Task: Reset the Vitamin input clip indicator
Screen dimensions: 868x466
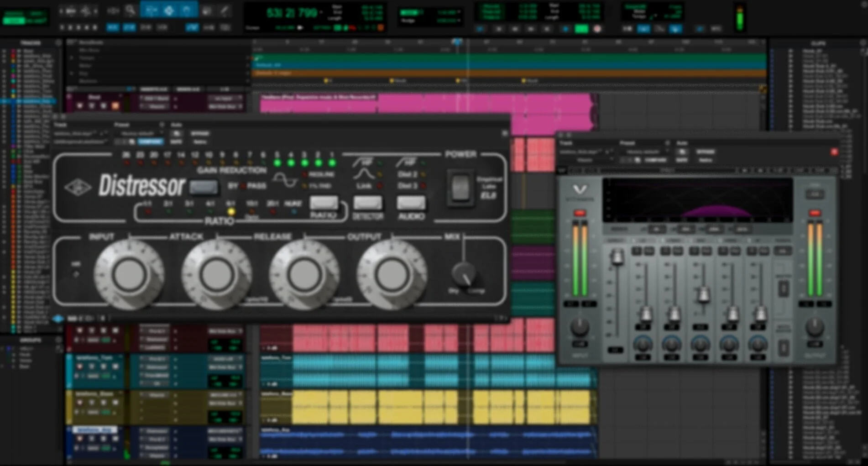Action: (580, 213)
